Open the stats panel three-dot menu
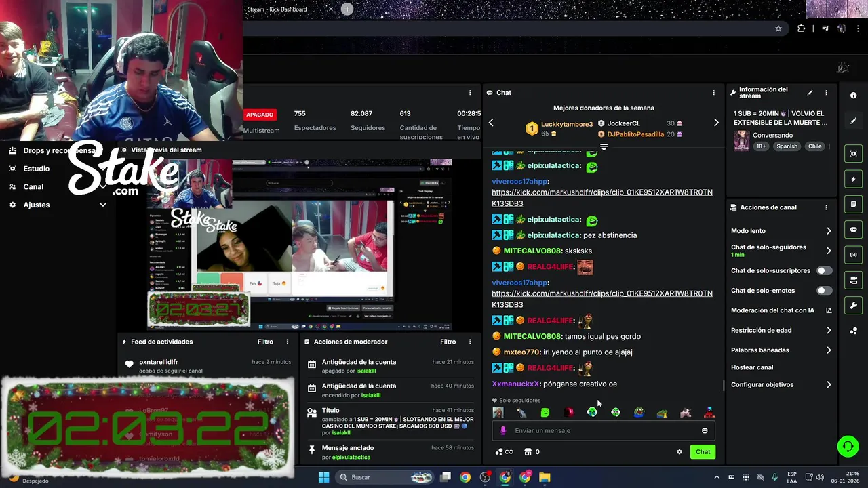The width and height of the screenshot is (868, 488). (x=470, y=93)
